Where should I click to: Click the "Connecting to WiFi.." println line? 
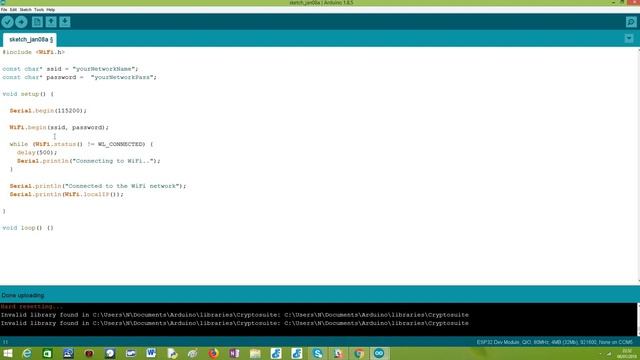[89, 161]
